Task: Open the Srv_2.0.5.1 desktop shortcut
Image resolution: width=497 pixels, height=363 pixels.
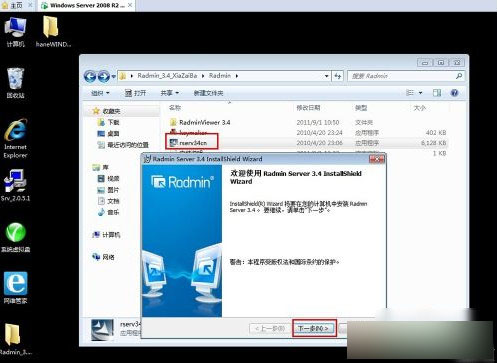Action: coord(15,185)
